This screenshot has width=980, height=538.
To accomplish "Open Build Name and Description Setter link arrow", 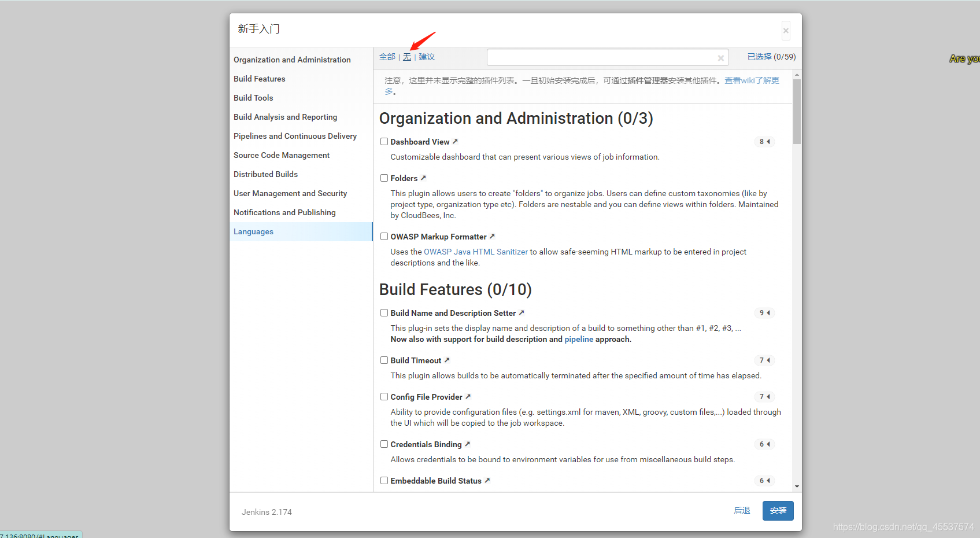I will [x=522, y=312].
